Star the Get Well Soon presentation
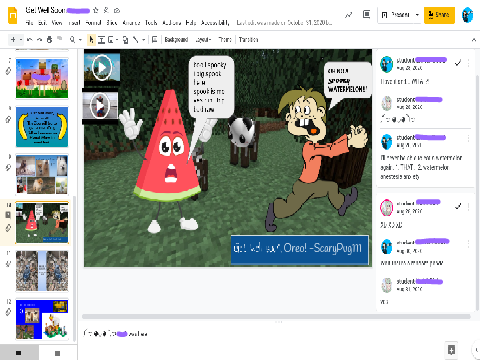Screen dimensions: 480x360 (96, 10)
